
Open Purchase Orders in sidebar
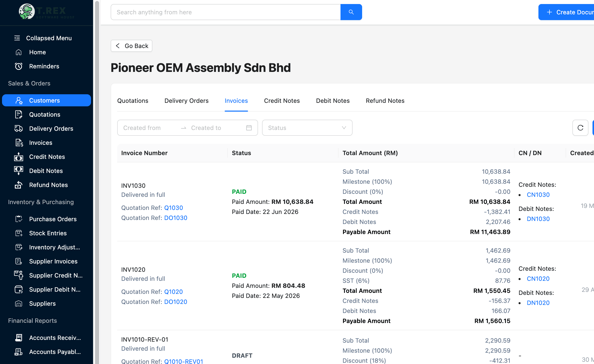point(53,219)
